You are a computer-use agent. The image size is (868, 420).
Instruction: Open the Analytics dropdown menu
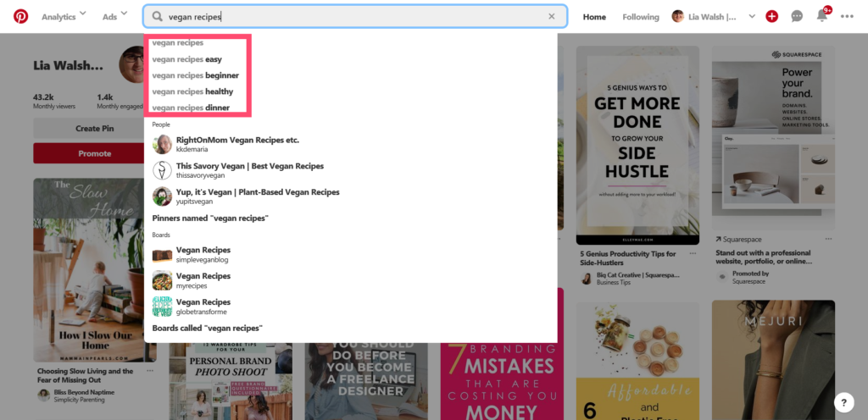(64, 17)
